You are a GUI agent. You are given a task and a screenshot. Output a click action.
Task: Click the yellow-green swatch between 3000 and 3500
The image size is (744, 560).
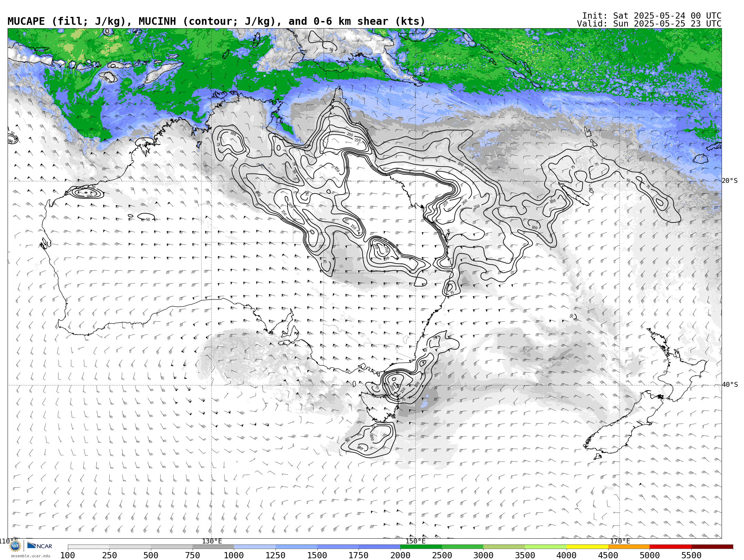pos(504,547)
